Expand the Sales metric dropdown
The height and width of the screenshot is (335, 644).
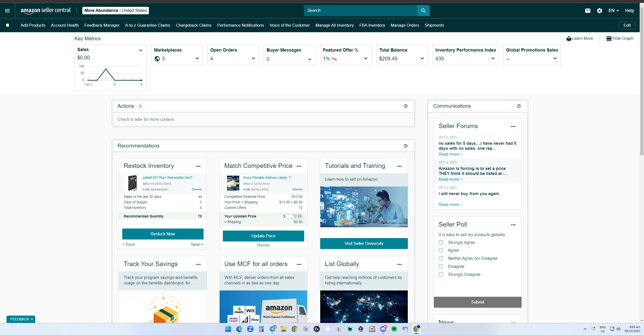[x=141, y=50]
